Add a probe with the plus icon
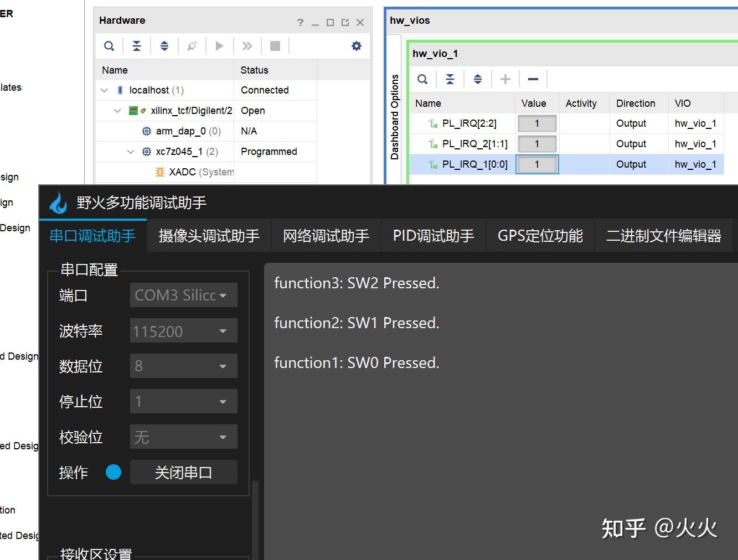 [505, 79]
